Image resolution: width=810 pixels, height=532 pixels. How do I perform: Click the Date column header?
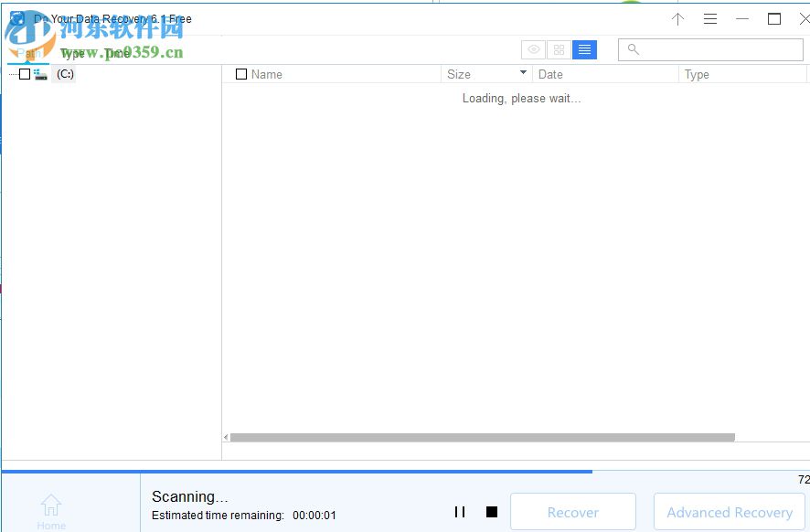[550, 74]
